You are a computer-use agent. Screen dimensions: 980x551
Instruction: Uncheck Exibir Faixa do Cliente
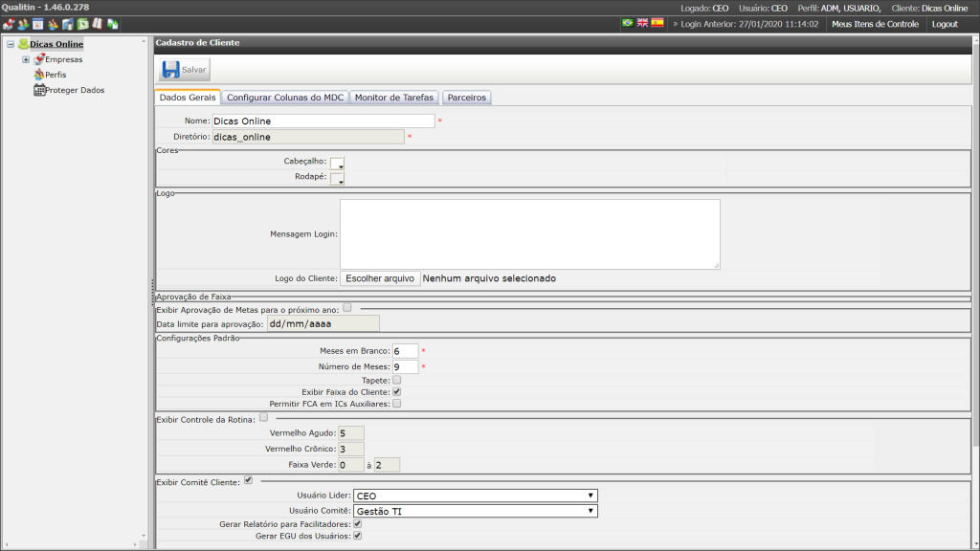397,391
